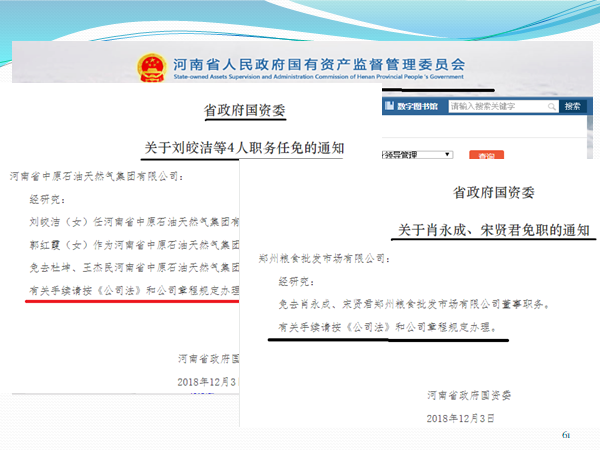Click the signature 河南省政府国资委 in right document

[x=469, y=395]
